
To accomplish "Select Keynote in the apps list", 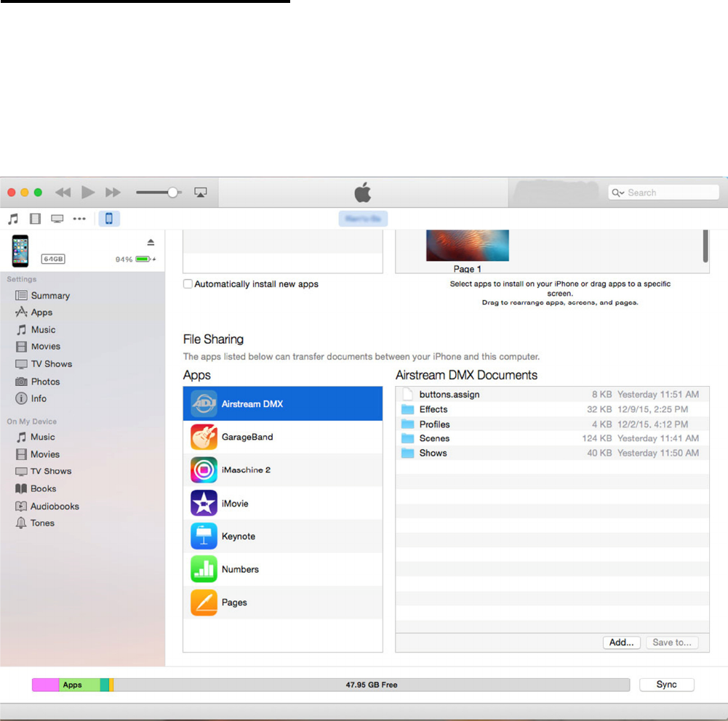I will [x=283, y=536].
